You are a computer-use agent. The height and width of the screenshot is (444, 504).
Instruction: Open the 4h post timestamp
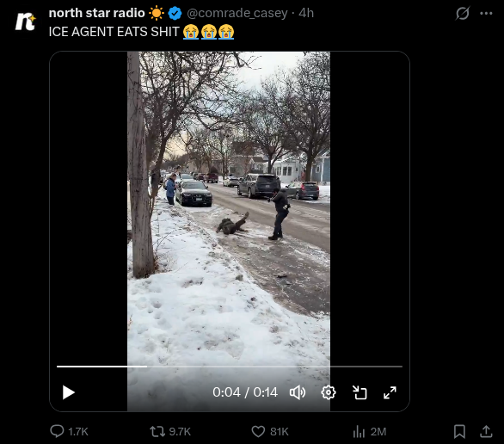point(306,13)
